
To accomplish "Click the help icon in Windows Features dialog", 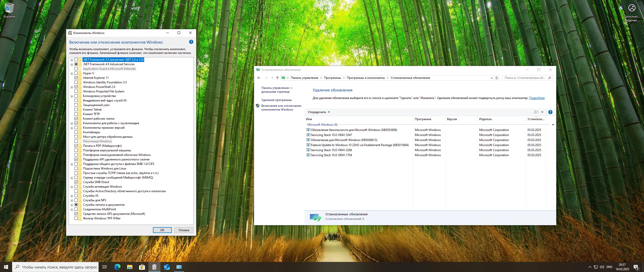I will [191, 42].
